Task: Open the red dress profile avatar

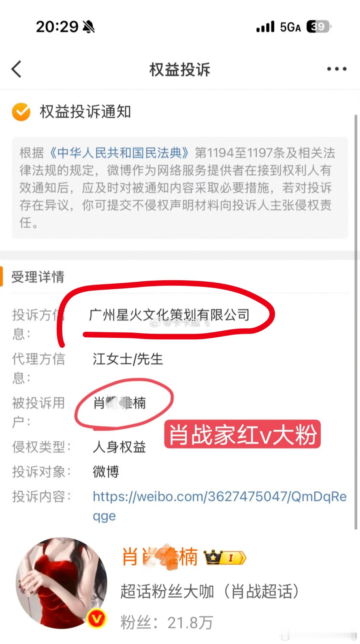Action: point(61,583)
